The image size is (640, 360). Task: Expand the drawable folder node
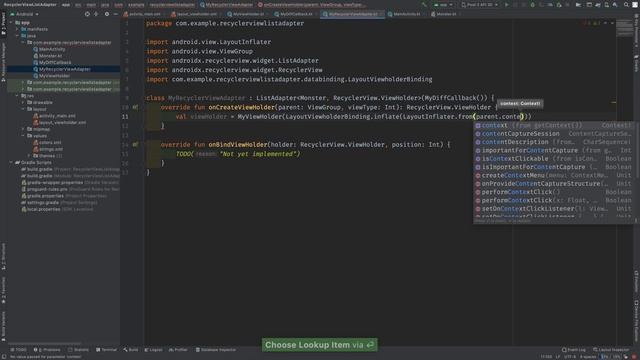(24, 102)
